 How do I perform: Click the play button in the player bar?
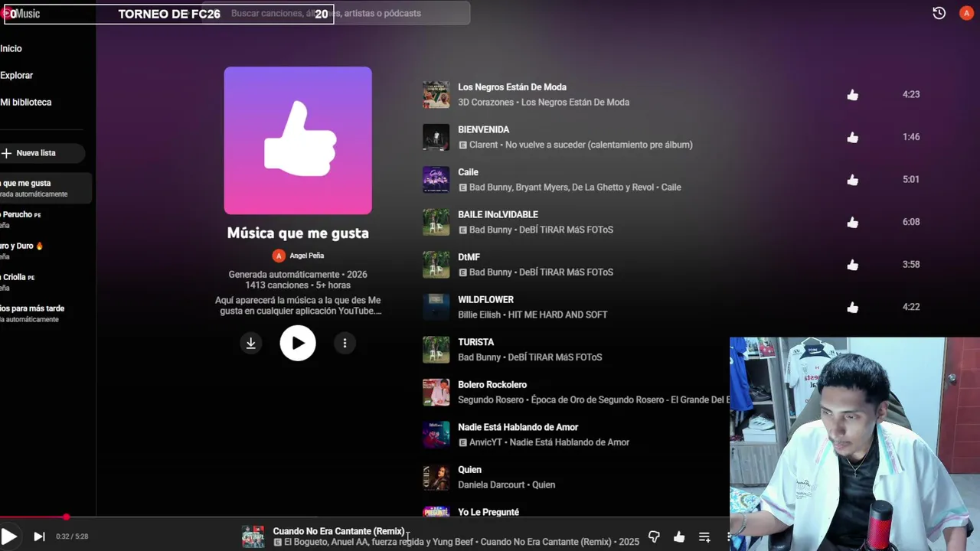click(x=8, y=536)
